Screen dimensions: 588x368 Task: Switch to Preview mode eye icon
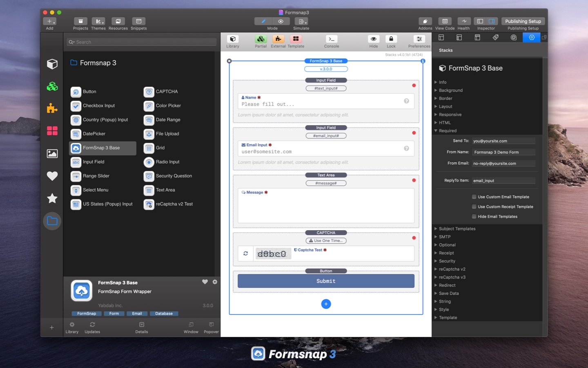point(281,21)
